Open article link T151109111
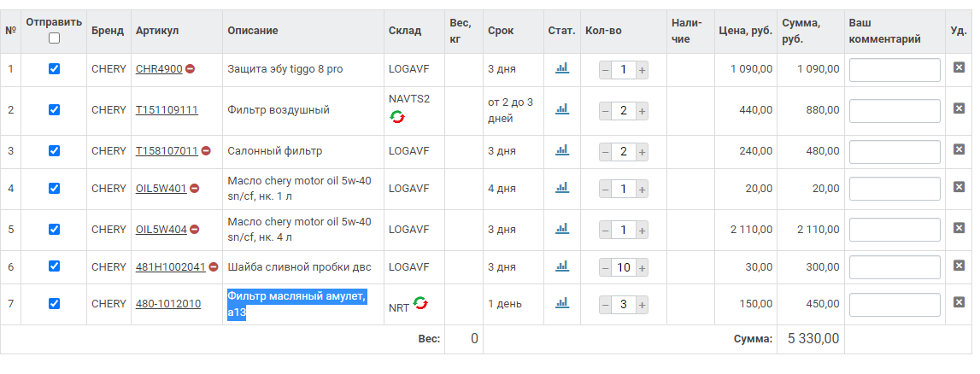Image resolution: width=980 pixels, height=374 pixels. point(167,110)
